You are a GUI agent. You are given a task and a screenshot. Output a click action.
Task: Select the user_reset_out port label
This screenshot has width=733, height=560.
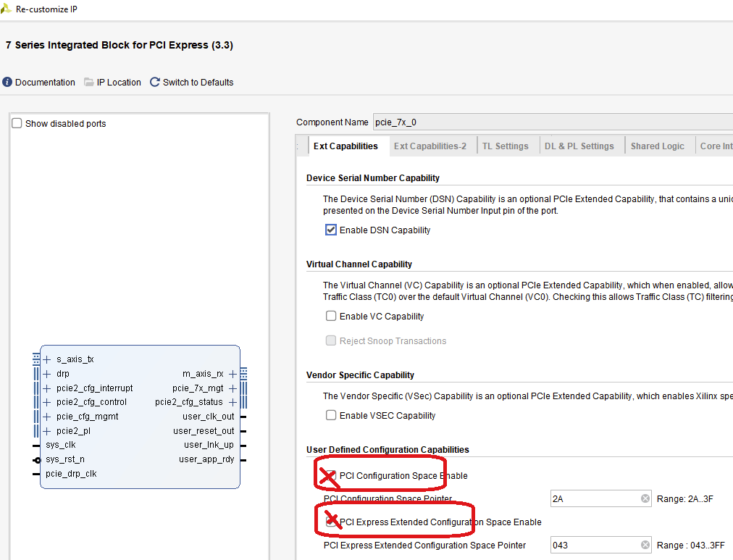(x=204, y=431)
